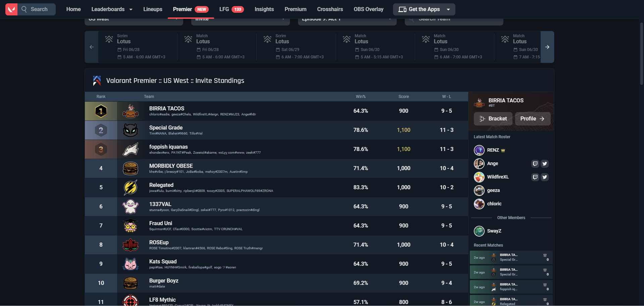Open the Special Grade team name link
The height and width of the screenshot is (306, 644).
[166, 127]
